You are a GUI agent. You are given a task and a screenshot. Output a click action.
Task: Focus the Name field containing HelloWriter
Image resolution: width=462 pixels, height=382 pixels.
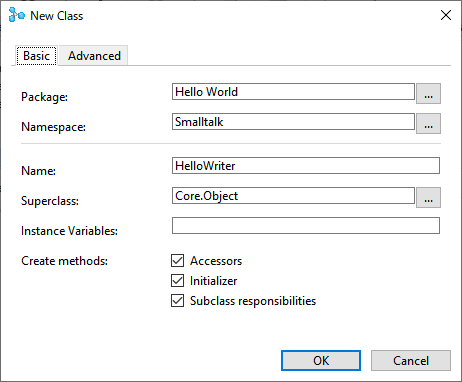306,166
